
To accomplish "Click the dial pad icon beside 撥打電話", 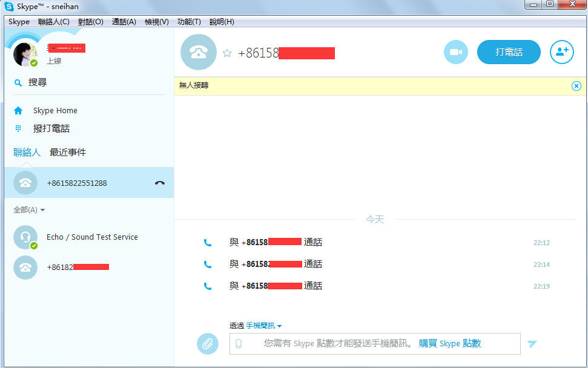I will (x=18, y=128).
